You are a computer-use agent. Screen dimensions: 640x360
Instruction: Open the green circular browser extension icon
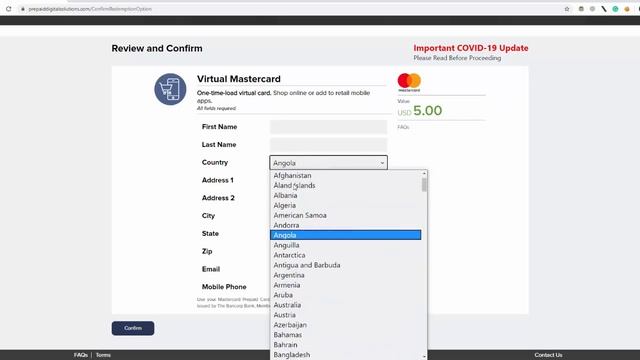[615, 9]
